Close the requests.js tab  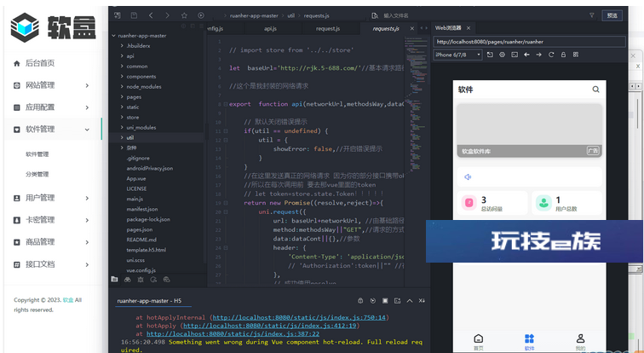tap(412, 28)
